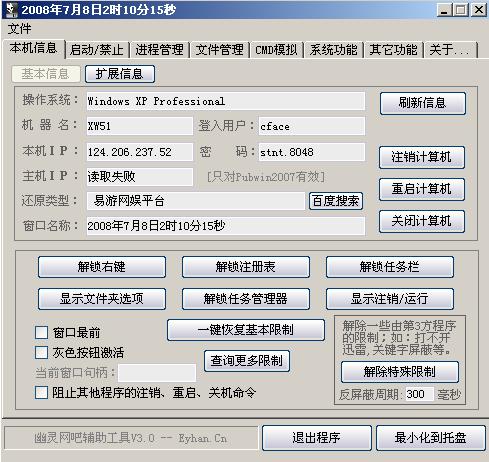Switch to the 进程管理 tab
The image size is (489, 462).
click(159, 50)
